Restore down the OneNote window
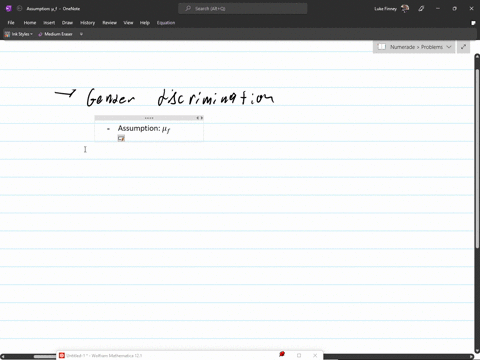 tap(454, 9)
